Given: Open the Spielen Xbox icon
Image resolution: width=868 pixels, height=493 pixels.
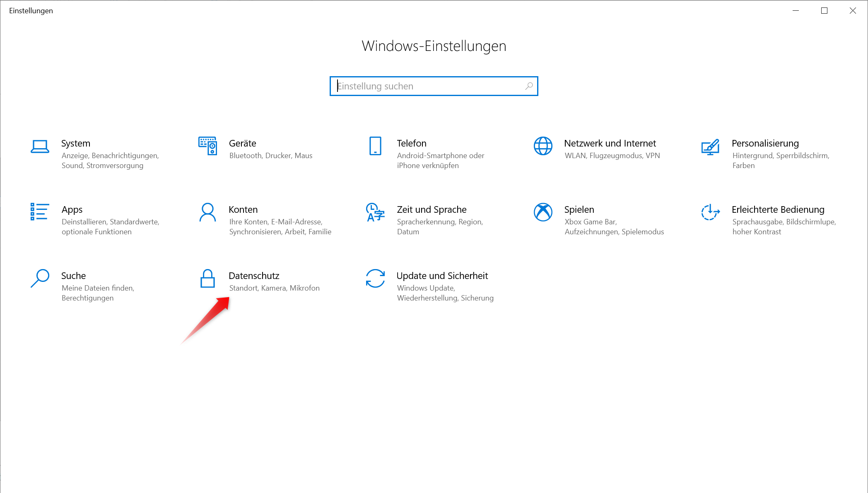Looking at the screenshot, I should [x=543, y=212].
